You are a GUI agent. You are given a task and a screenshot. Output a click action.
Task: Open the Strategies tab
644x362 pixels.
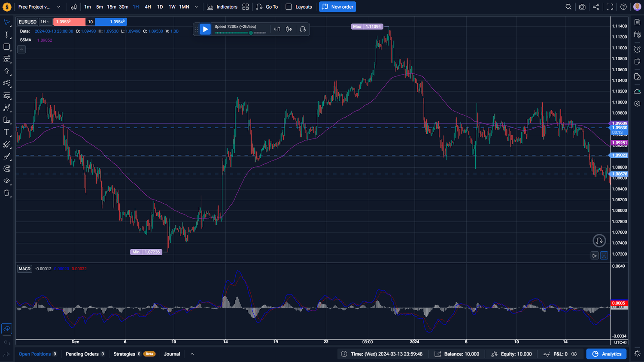tap(134, 354)
